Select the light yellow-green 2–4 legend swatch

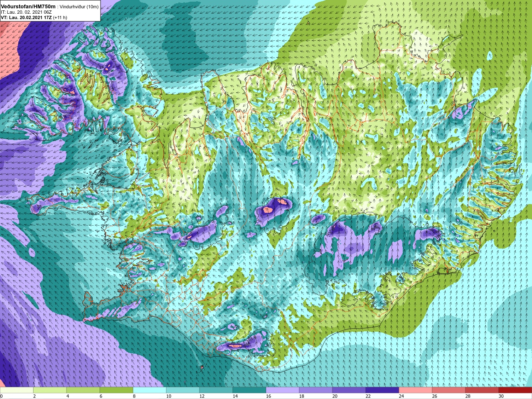coord(50,390)
